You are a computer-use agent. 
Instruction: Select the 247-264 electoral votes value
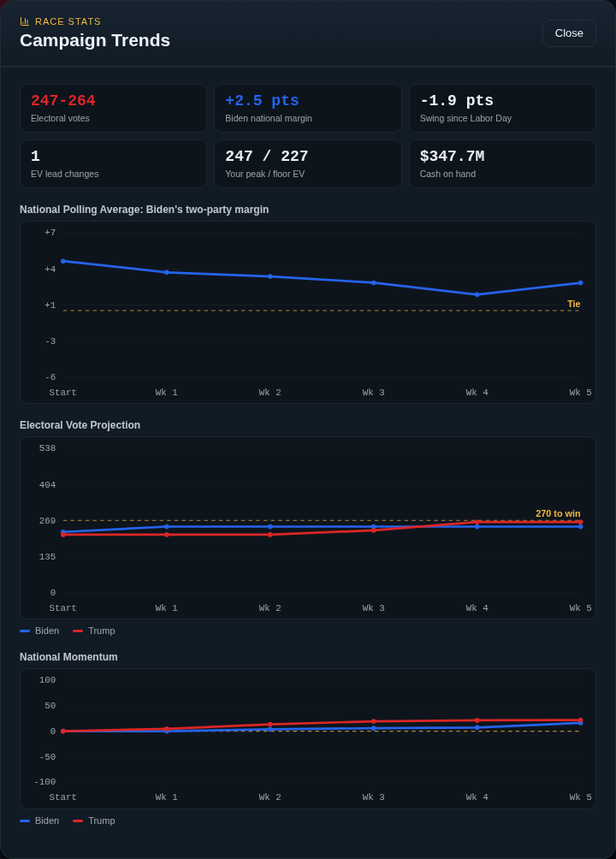click(x=63, y=101)
